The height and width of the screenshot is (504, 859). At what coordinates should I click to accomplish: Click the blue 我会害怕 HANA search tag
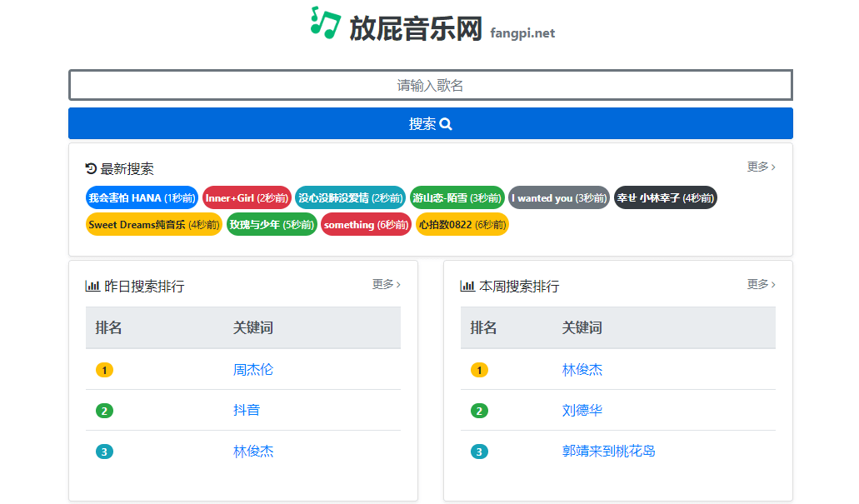point(141,197)
